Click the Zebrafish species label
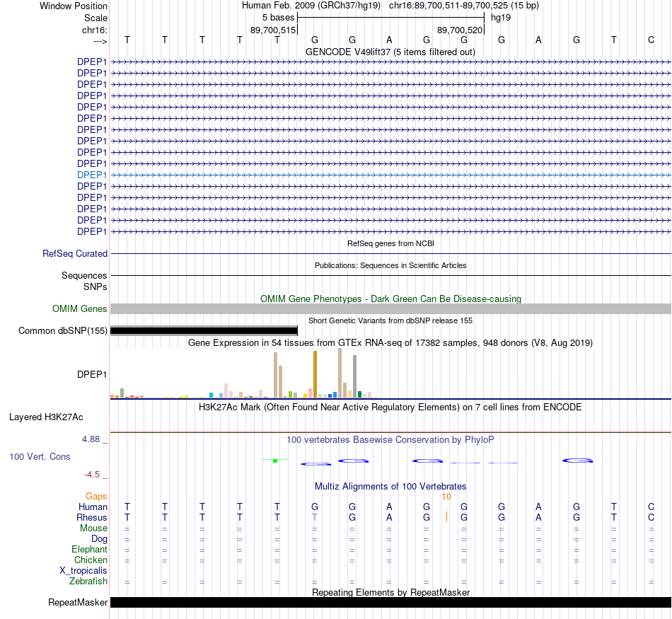The height and width of the screenshot is (619, 672). coord(88,582)
